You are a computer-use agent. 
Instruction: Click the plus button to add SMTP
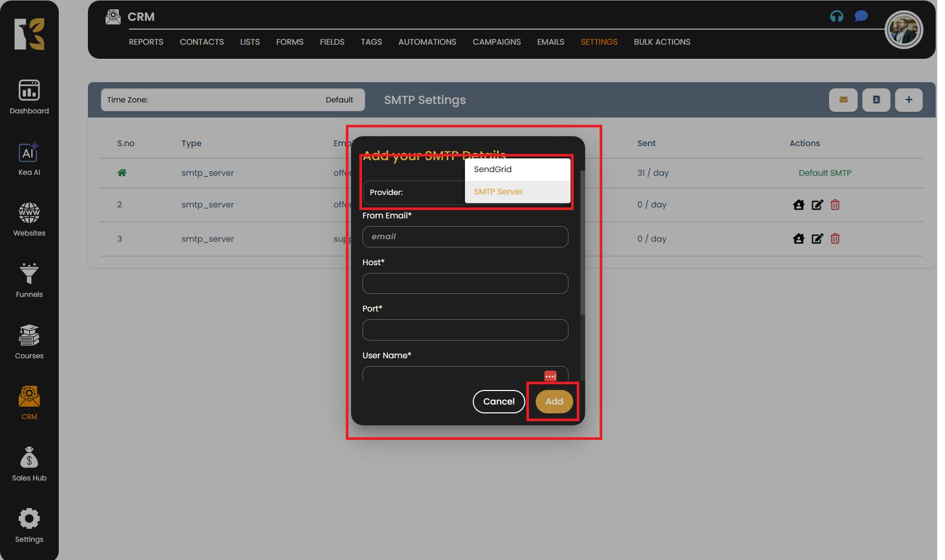pos(908,100)
